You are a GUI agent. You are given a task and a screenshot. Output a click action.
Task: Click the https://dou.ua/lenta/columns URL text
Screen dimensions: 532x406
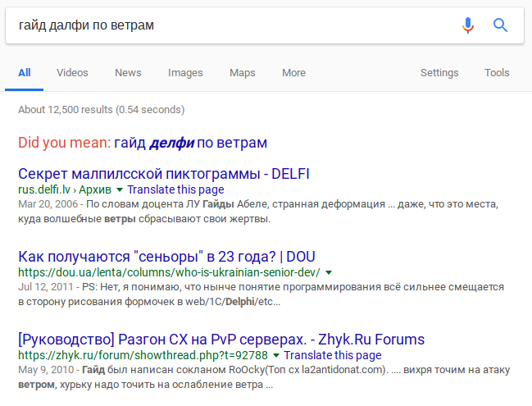coord(169,272)
